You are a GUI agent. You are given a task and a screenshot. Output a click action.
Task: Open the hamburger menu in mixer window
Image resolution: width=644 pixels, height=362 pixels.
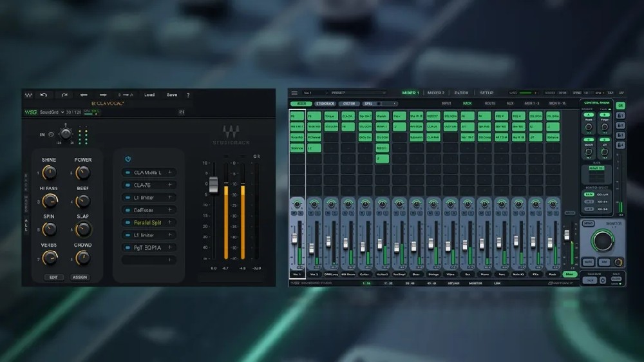tap(294, 93)
